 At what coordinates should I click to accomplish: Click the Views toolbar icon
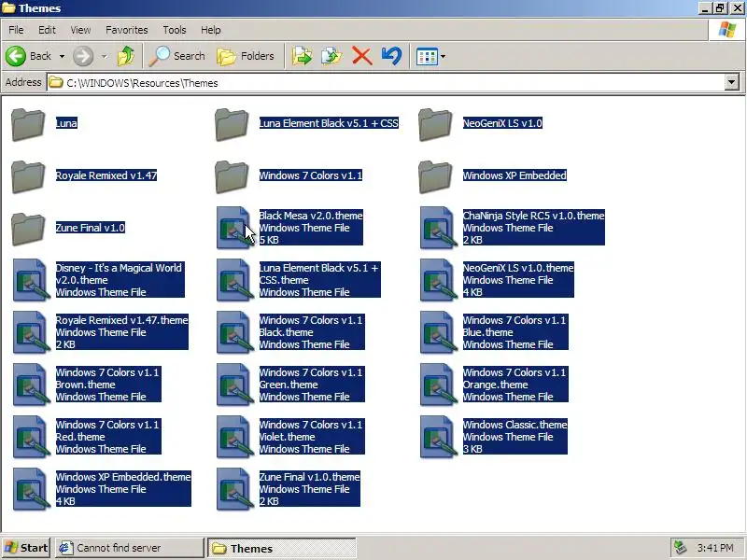point(427,57)
